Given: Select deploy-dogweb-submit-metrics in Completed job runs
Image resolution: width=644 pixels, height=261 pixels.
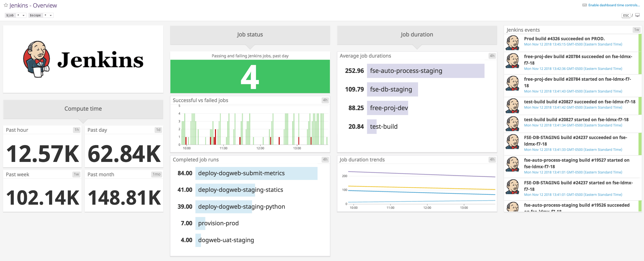Looking at the screenshot, I should pyautogui.click(x=256, y=173).
